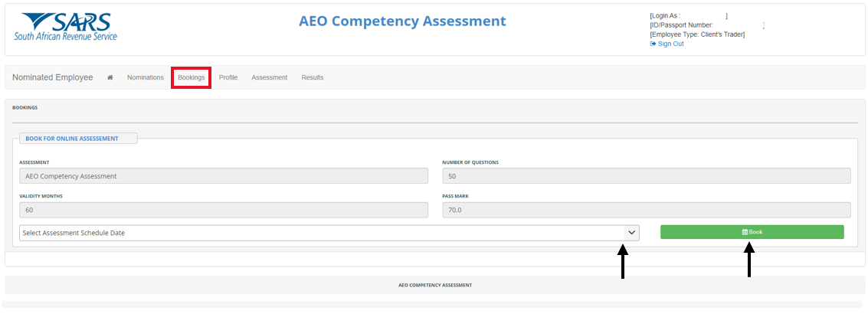Image resolution: width=868 pixels, height=314 pixels.
Task: Click the Nominated Employee navbar label
Action: tap(52, 77)
